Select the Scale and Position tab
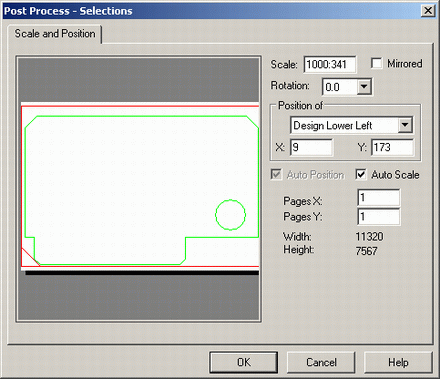Viewport: 440px width, 379px height. [55, 34]
